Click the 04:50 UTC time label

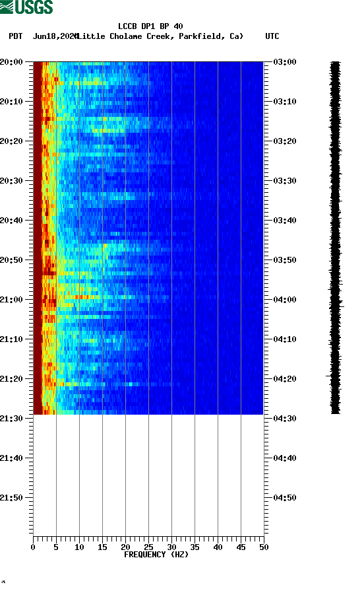coord(285,498)
